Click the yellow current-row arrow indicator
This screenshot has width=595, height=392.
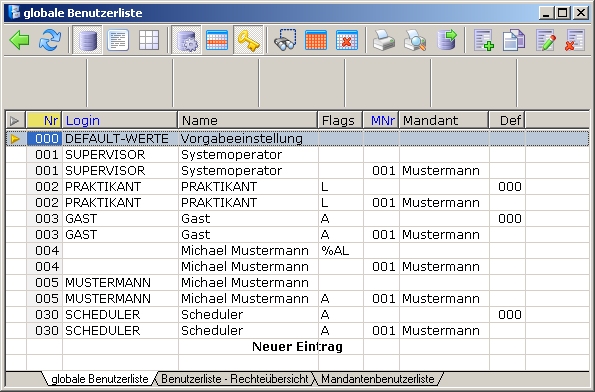tap(15, 139)
